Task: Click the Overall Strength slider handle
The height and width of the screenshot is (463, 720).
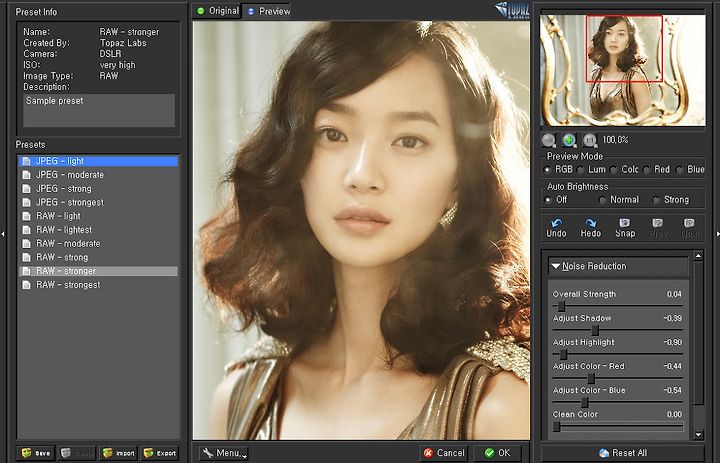Action: click(561, 306)
